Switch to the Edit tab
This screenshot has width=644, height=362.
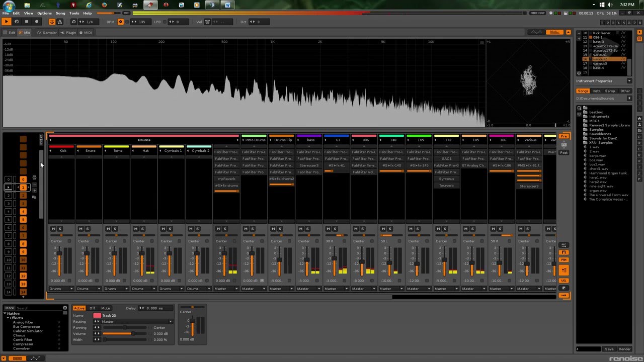[10, 33]
